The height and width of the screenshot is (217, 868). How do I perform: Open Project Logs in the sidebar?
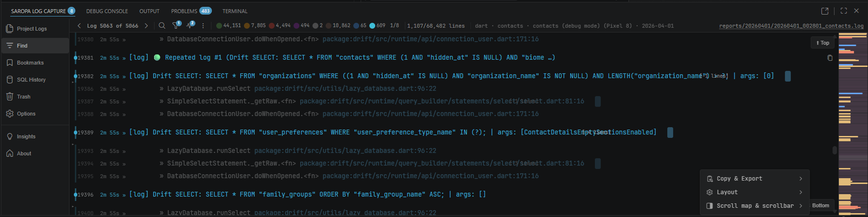point(35,29)
